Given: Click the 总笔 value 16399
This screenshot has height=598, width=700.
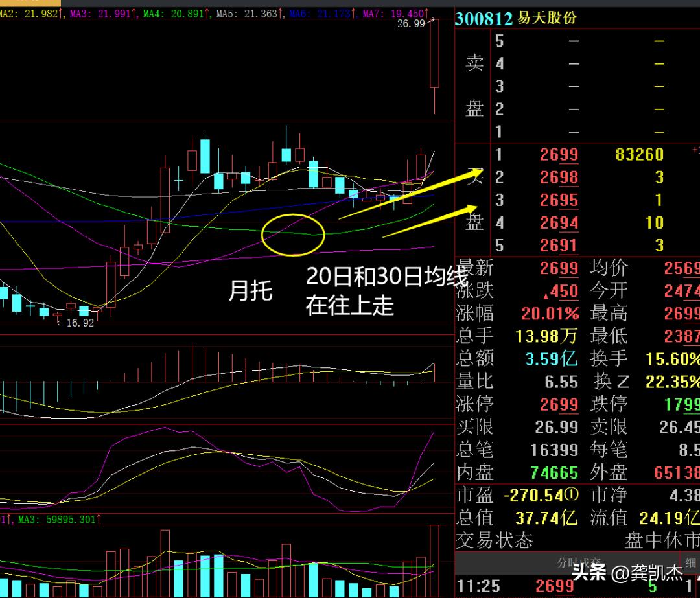Looking at the screenshot, I should 554,450.
